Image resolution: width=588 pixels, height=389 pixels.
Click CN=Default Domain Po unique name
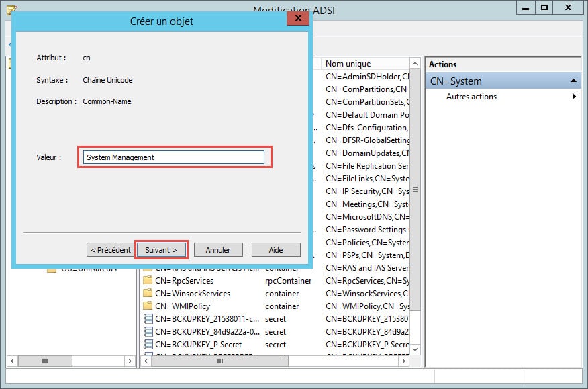pyautogui.click(x=368, y=114)
